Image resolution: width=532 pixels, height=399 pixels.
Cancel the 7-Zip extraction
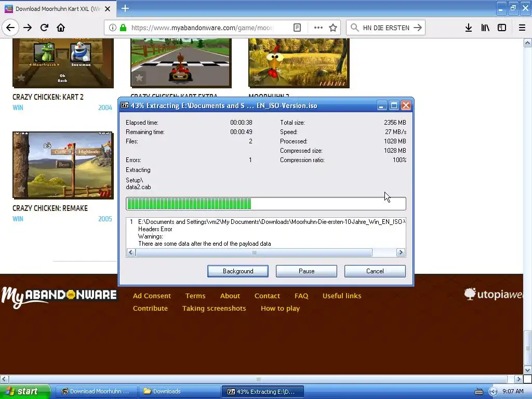(x=375, y=271)
